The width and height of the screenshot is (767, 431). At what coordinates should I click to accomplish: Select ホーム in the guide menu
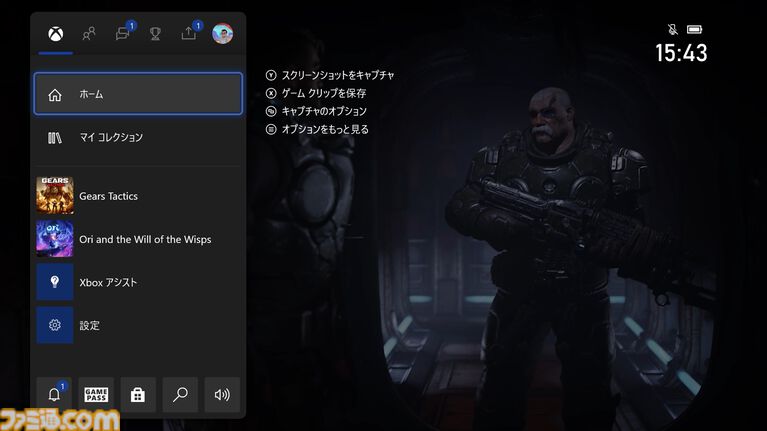click(138, 94)
